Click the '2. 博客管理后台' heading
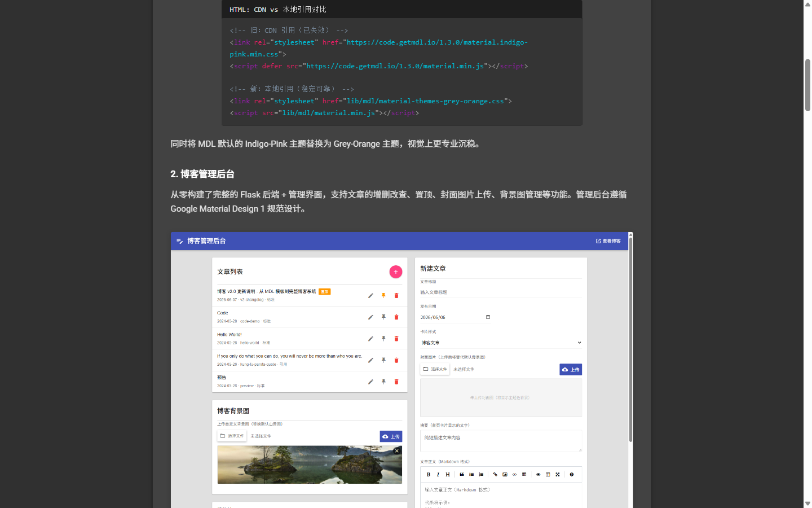 click(x=202, y=174)
